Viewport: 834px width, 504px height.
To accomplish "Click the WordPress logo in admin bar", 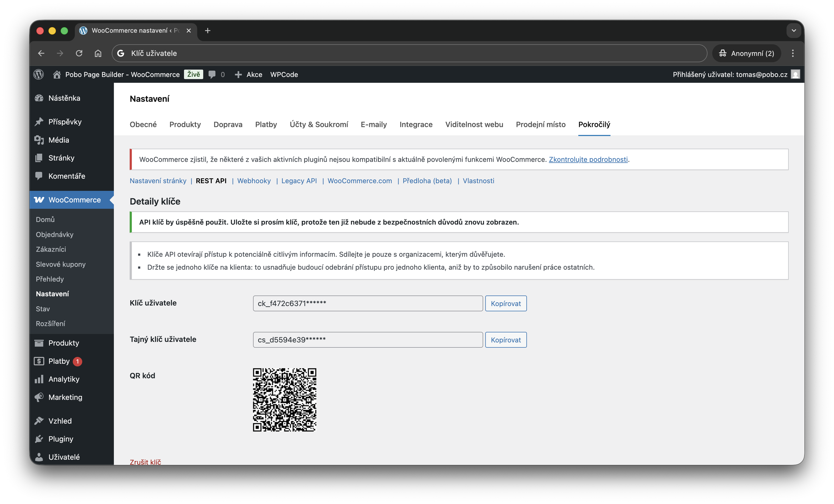I will point(39,74).
